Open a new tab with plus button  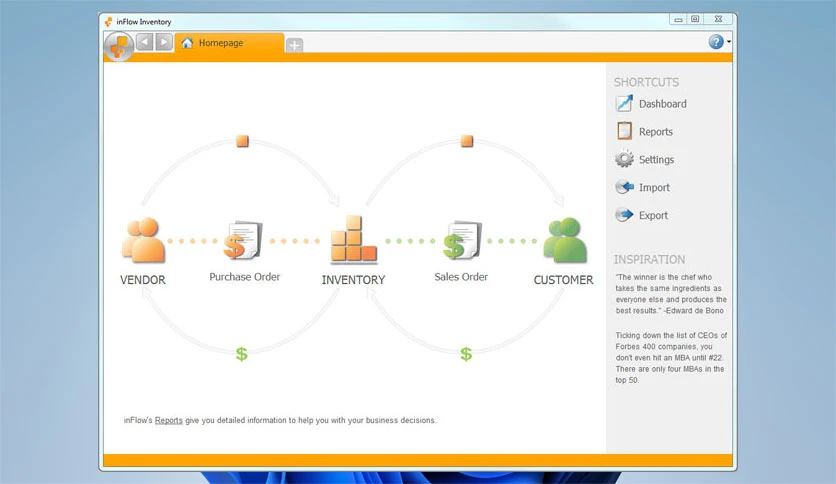(x=294, y=45)
